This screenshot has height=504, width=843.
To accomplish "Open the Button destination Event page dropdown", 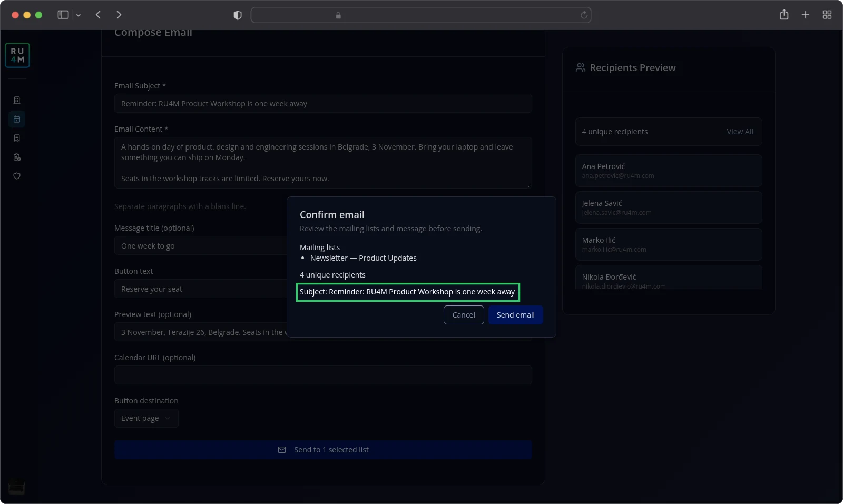I will (146, 418).
